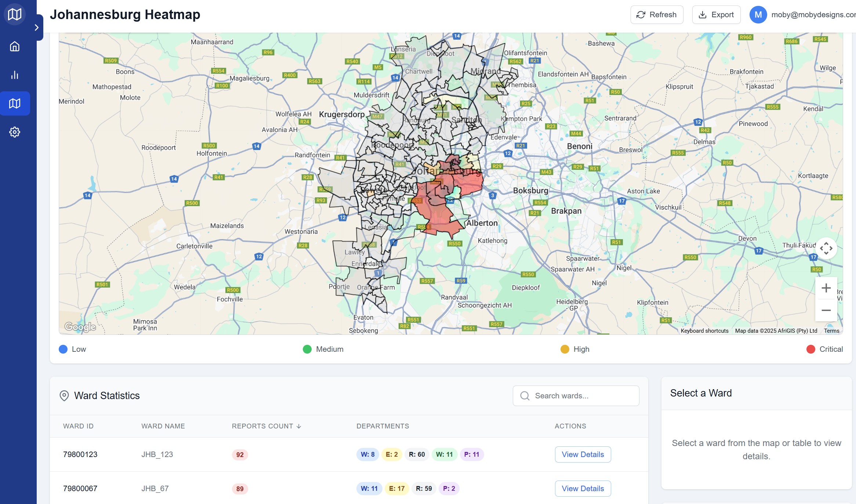The height and width of the screenshot is (504, 856).
Task: Click the app logo map icon
Action: click(x=15, y=15)
